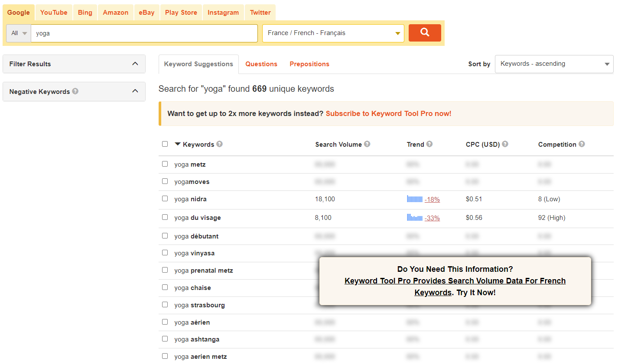The height and width of the screenshot is (364, 618).
Task: Check the yoga strasbourg row checkbox
Action: click(x=165, y=305)
